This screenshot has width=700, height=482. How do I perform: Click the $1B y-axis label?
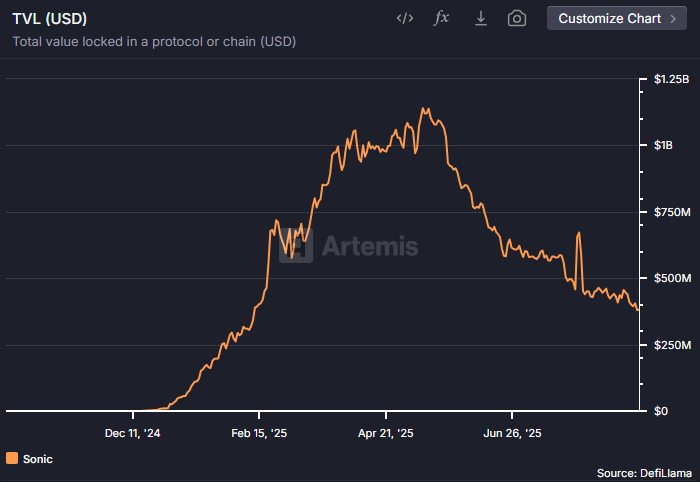tap(663, 145)
